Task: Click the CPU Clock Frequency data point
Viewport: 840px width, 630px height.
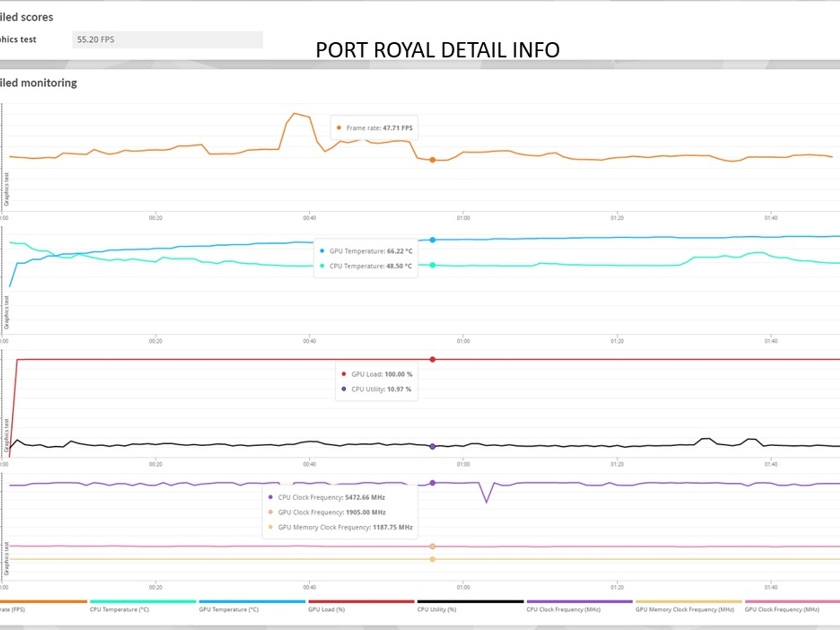Action: pos(432,483)
